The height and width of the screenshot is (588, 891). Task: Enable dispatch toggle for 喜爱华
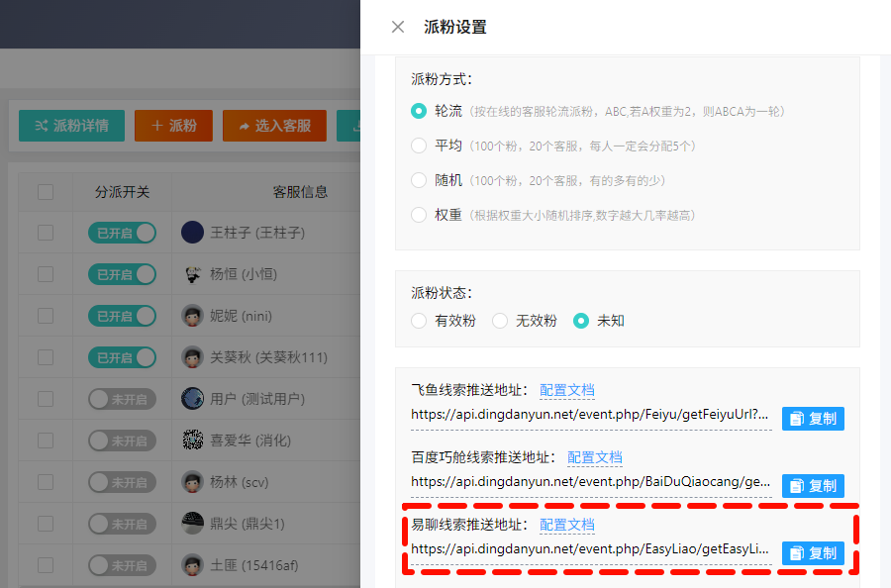[123, 441]
